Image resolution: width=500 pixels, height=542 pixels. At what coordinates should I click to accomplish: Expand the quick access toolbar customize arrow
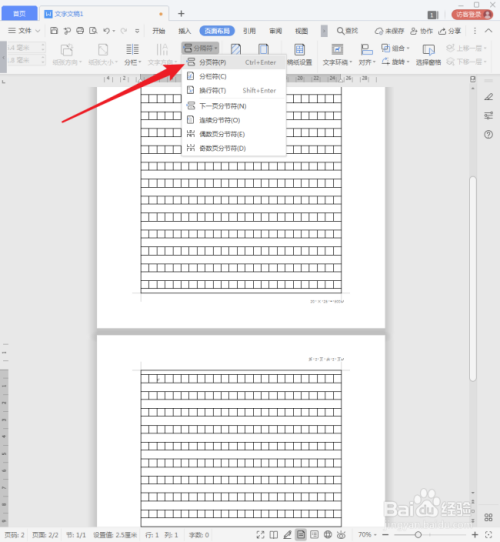[x=137, y=31]
